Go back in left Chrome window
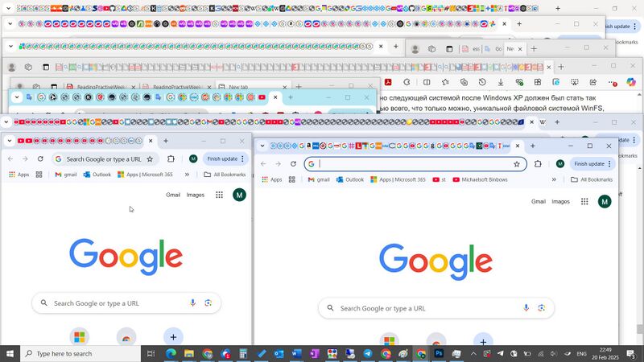The height and width of the screenshot is (362, 644). pos(10,158)
